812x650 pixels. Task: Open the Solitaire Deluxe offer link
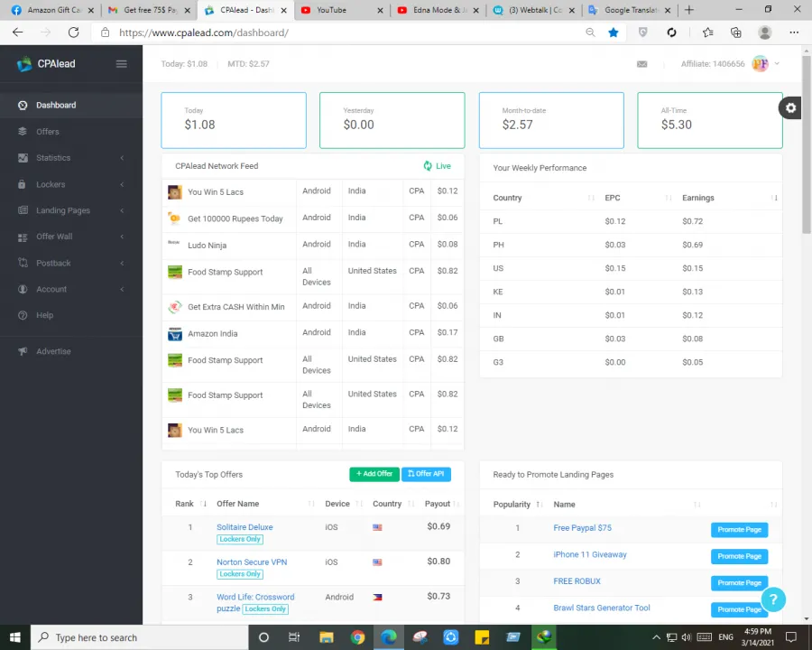coord(245,527)
